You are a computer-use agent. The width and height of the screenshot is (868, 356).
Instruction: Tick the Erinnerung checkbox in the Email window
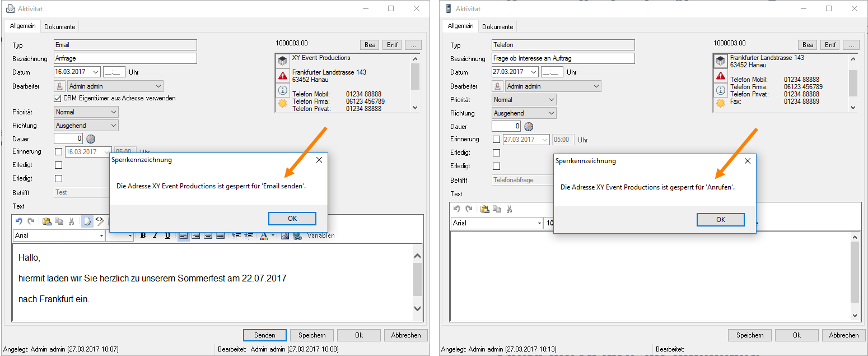(58, 152)
